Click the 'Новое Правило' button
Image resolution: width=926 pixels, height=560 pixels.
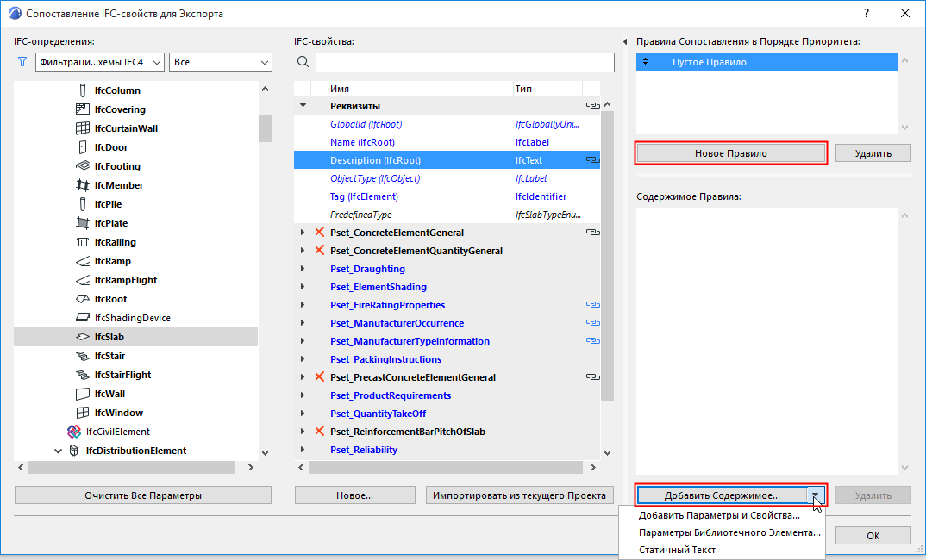(731, 153)
